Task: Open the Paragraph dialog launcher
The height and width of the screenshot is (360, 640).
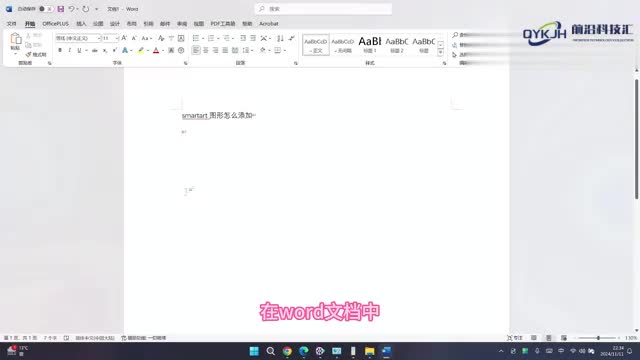Action: point(296,63)
